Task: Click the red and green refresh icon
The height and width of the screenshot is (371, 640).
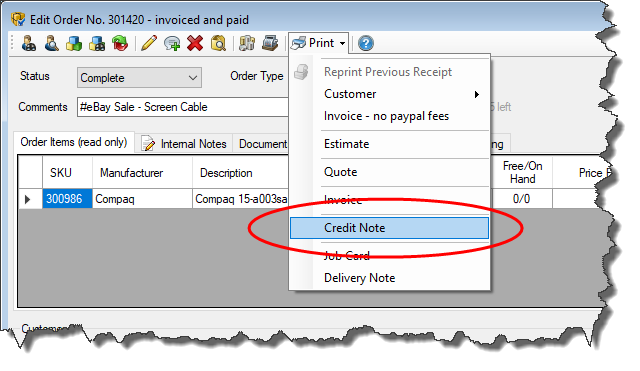Action: [x=120, y=43]
